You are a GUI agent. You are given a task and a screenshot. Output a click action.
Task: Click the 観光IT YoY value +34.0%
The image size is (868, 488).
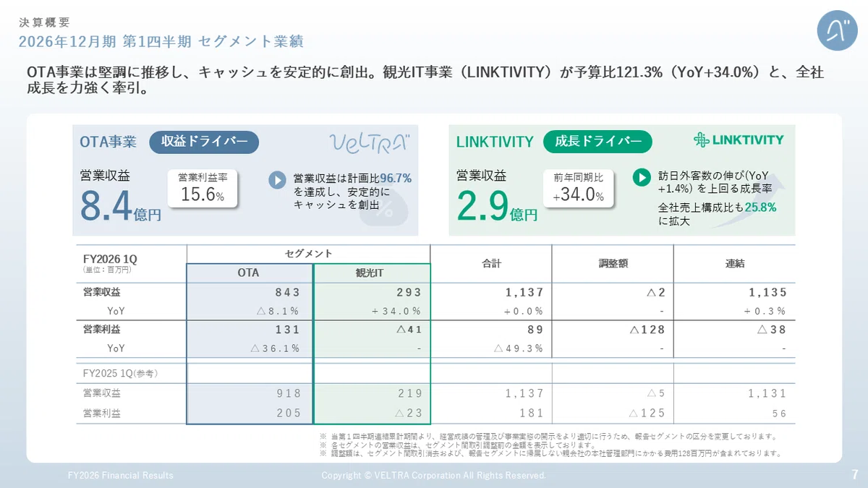[396, 312]
